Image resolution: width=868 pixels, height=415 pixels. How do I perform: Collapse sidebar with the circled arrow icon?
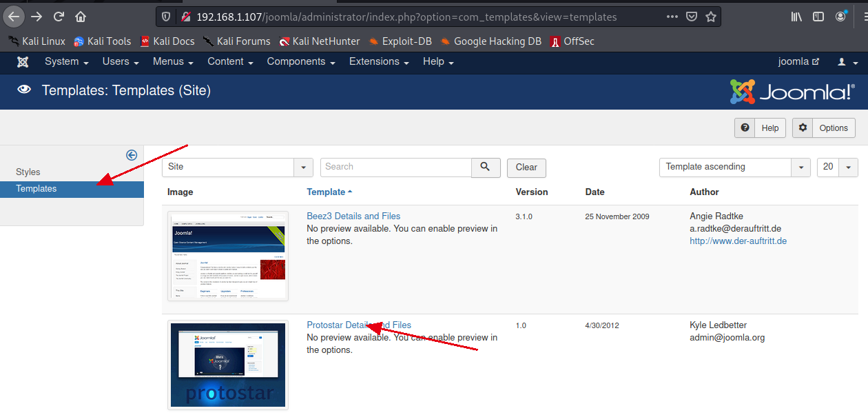click(x=132, y=155)
